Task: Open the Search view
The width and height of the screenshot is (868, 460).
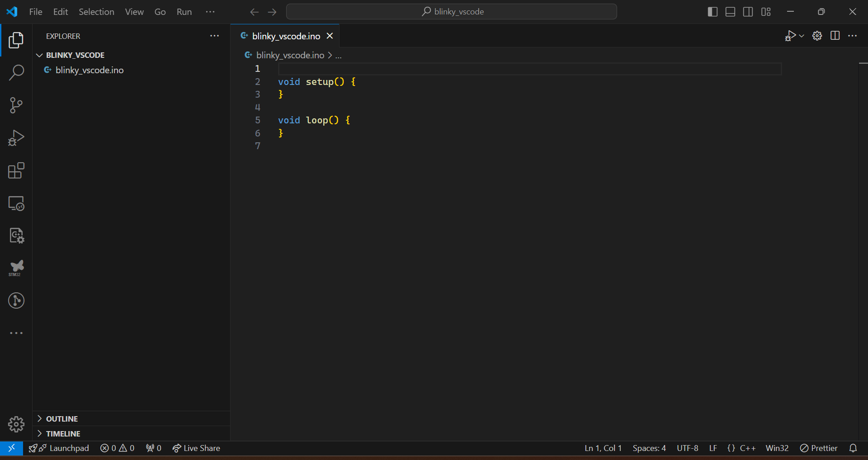Action: (16, 73)
